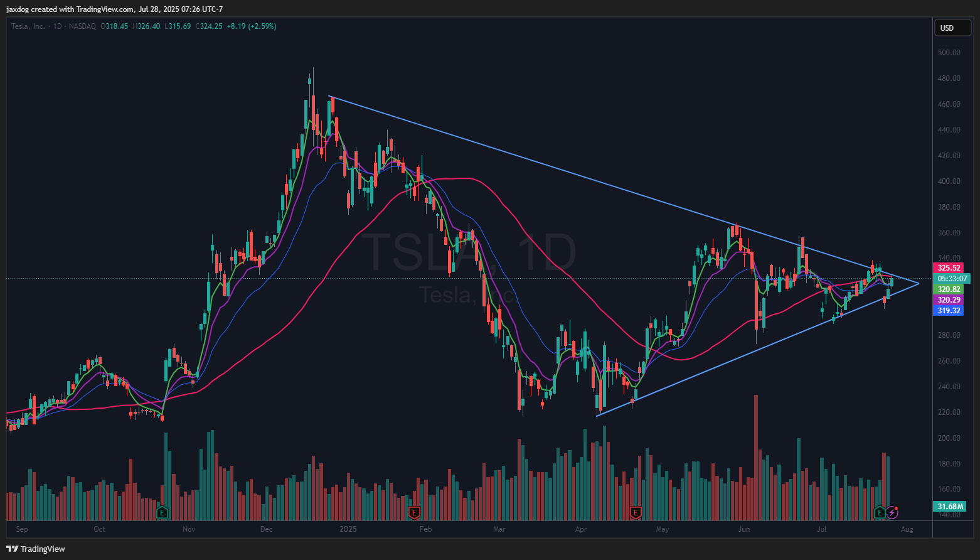Image resolution: width=980 pixels, height=560 pixels.
Task: Click the pink 325.52 price label
Action: [949, 268]
